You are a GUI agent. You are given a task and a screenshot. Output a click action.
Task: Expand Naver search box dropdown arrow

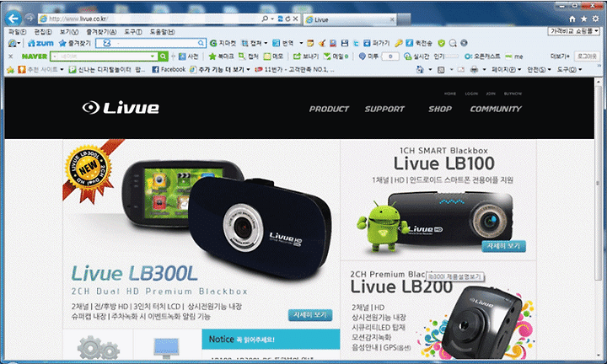152,56
